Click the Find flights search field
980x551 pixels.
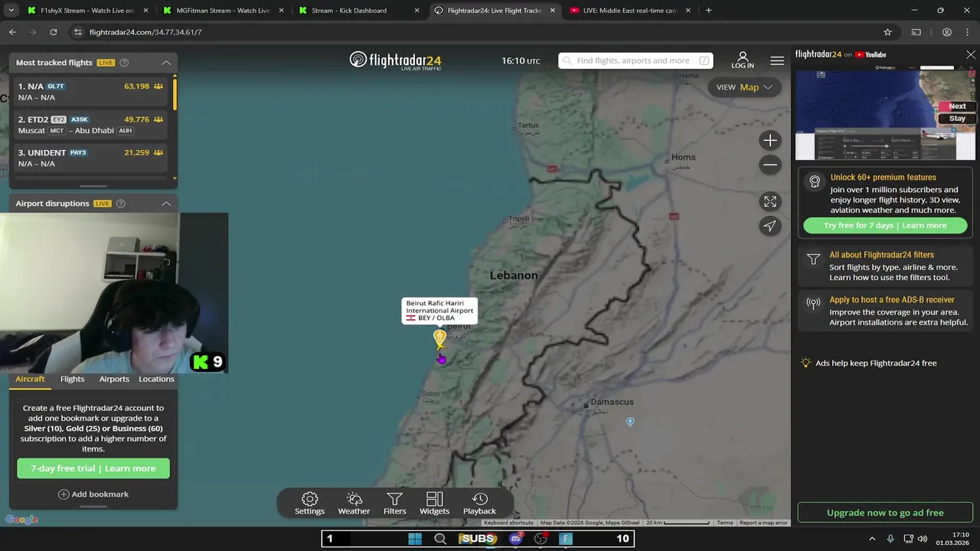635,60
